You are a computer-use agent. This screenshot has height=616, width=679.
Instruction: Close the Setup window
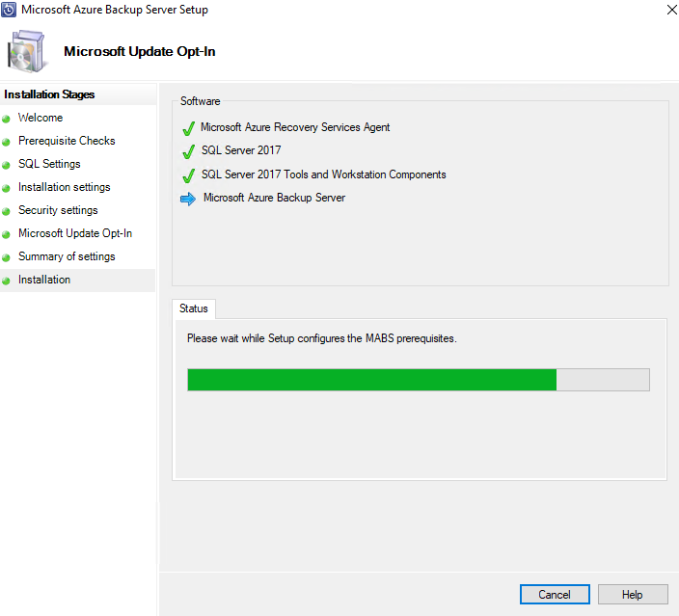pos(671,10)
